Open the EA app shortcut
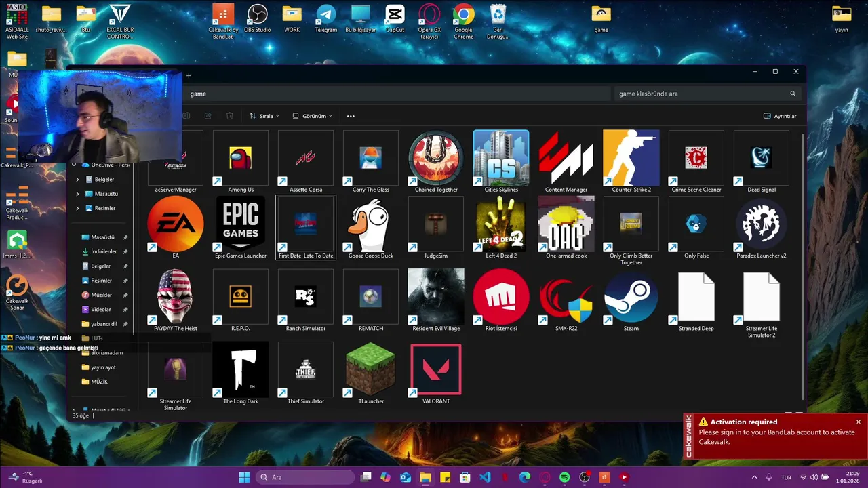Image resolution: width=868 pixels, height=488 pixels. pyautogui.click(x=176, y=224)
